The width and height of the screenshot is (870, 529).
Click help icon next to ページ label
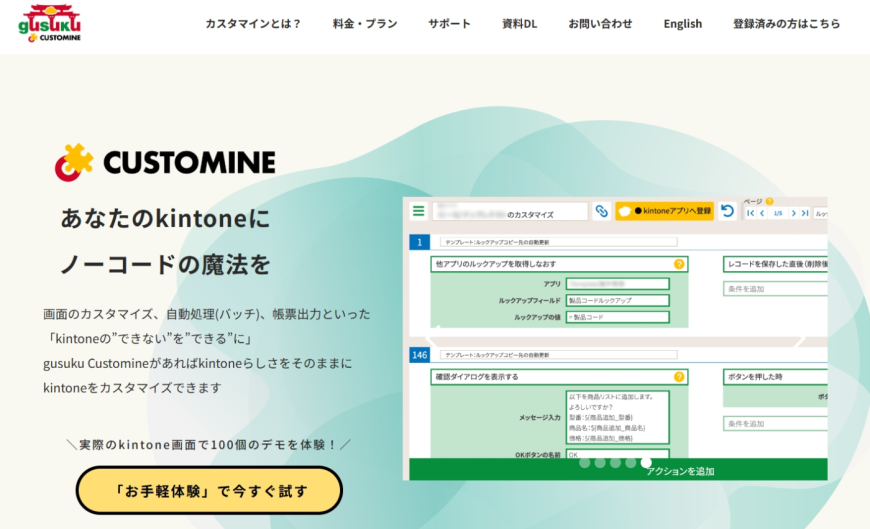[x=769, y=201]
